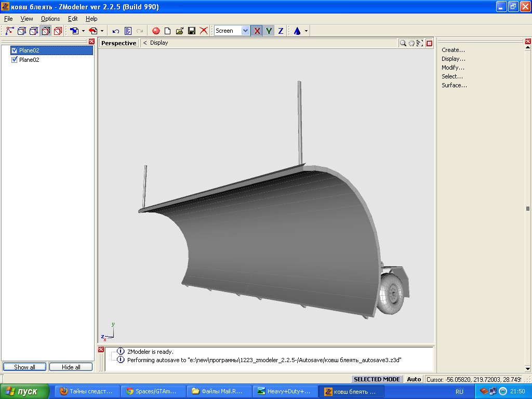Expand the Create... command group
This screenshot has height=399, width=532.
pyautogui.click(x=453, y=50)
